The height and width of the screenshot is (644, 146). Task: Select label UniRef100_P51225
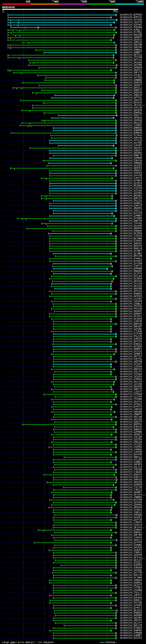coord(131,336)
